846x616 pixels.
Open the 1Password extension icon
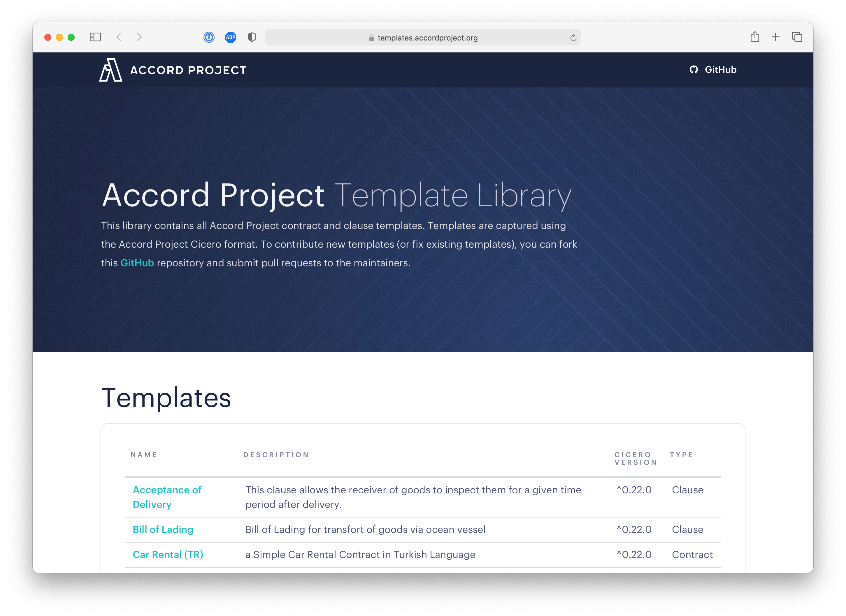click(x=209, y=37)
